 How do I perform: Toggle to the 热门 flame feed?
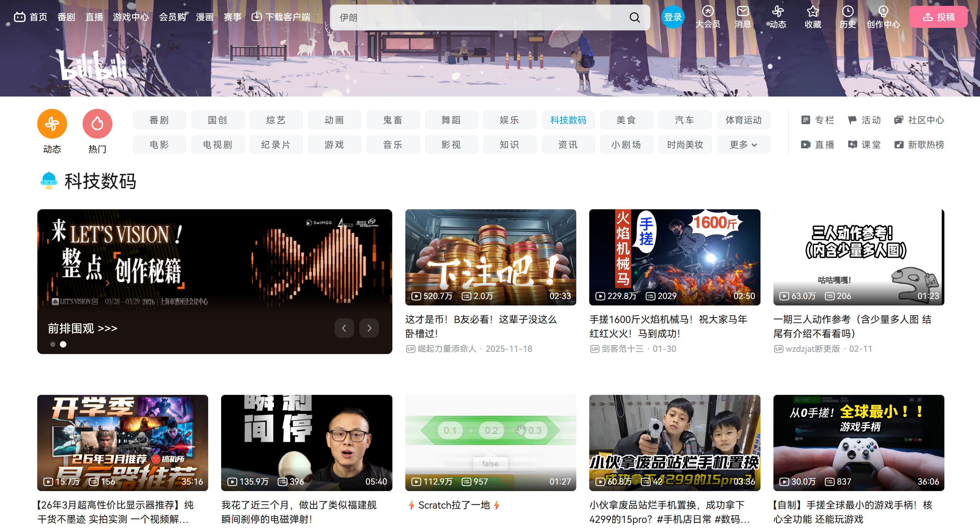coord(97,123)
